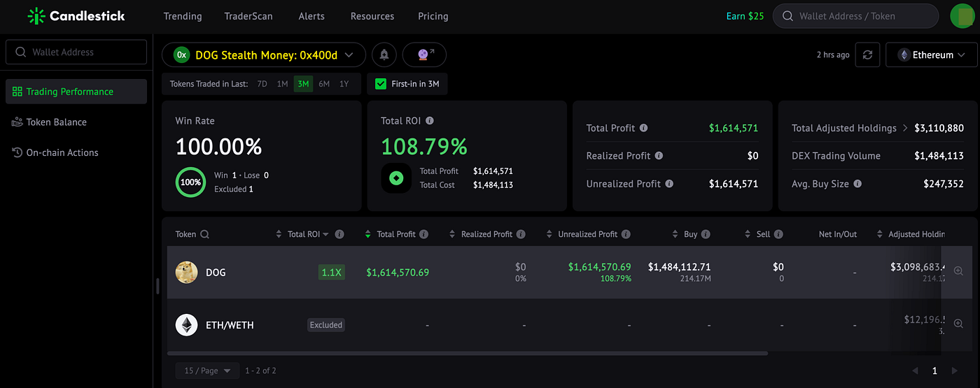Click the Total Profit column info icon
Viewport: 980px width, 388px height.
[x=424, y=234]
